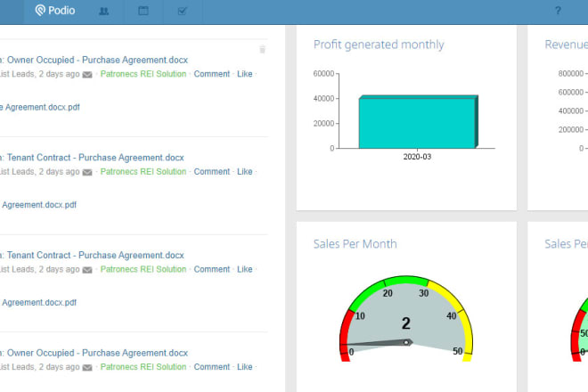The width and height of the screenshot is (588, 392).
Task: Open the Agreement.docx.pdf attachment under the first Tenant Contract post
Action: (39, 205)
